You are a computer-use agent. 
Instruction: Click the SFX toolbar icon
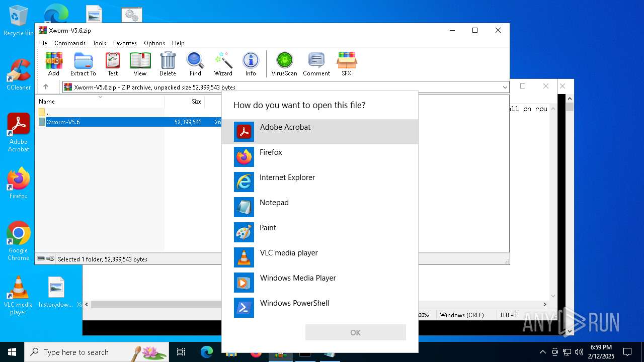tap(347, 64)
